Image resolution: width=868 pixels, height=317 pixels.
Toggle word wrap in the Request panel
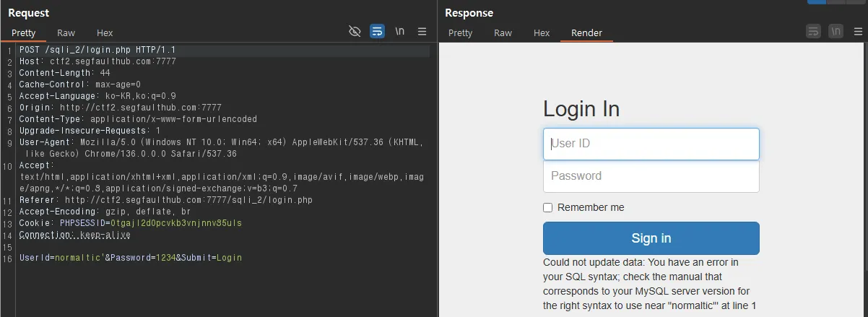[x=377, y=31]
